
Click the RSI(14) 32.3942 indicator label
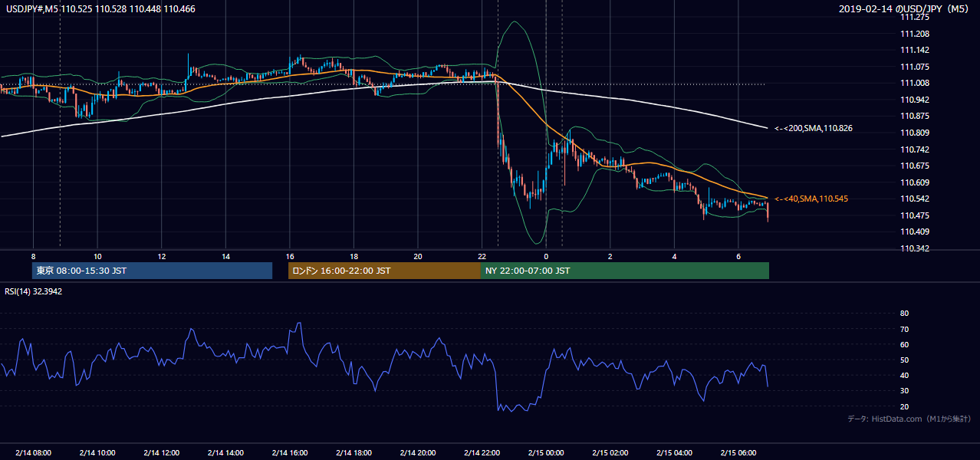coord(34,291)
